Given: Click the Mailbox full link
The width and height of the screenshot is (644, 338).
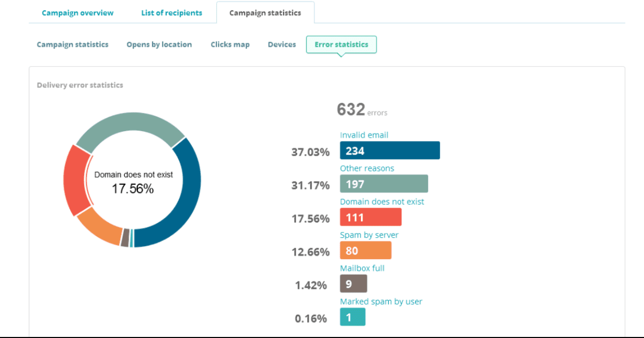Looking at the screenshot, I should point(362,268).
